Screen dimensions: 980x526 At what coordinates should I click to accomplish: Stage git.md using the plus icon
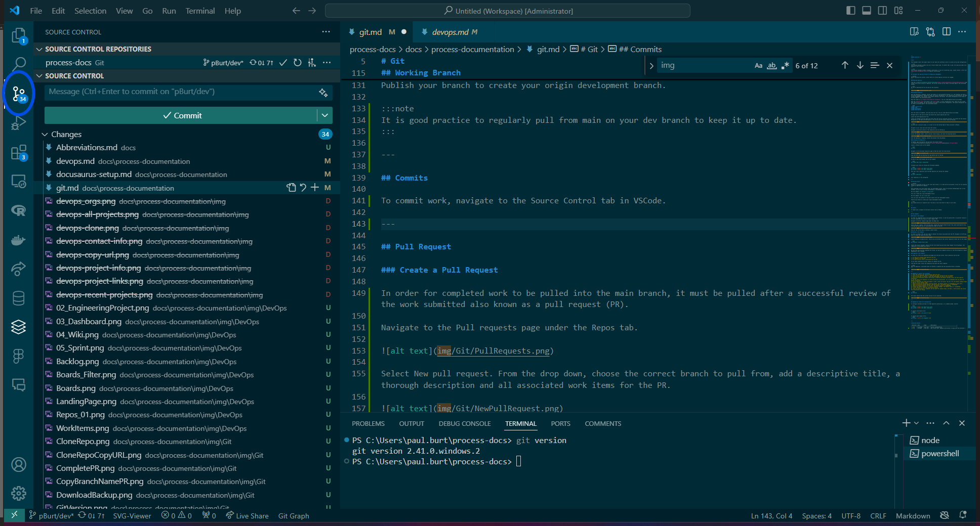[314, 188]
